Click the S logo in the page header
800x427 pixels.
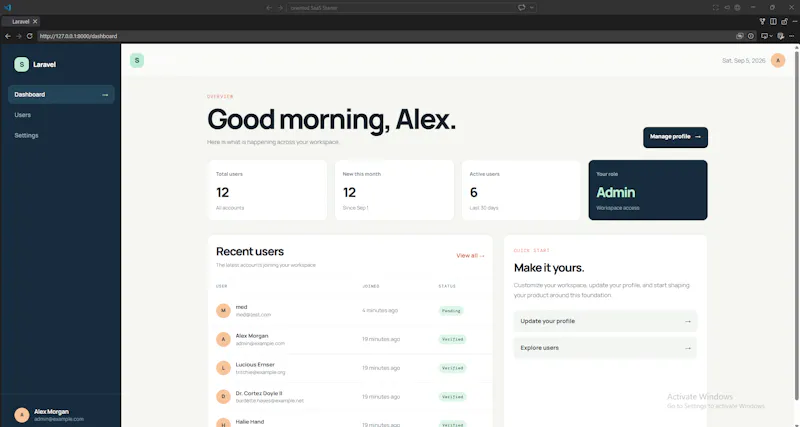pyautogui.click(x=137, y=60)
